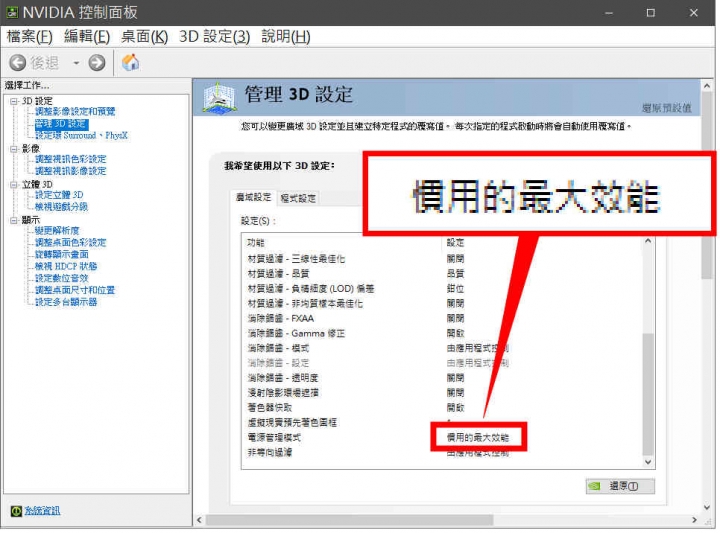Select the 著色器快取 row
Viewport: 720px width, 533px height.
point(441,408)
